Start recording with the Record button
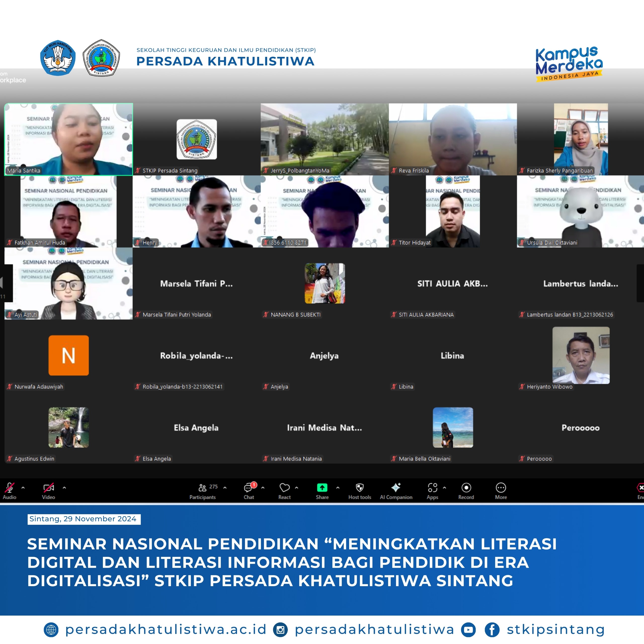 [466, 491]
